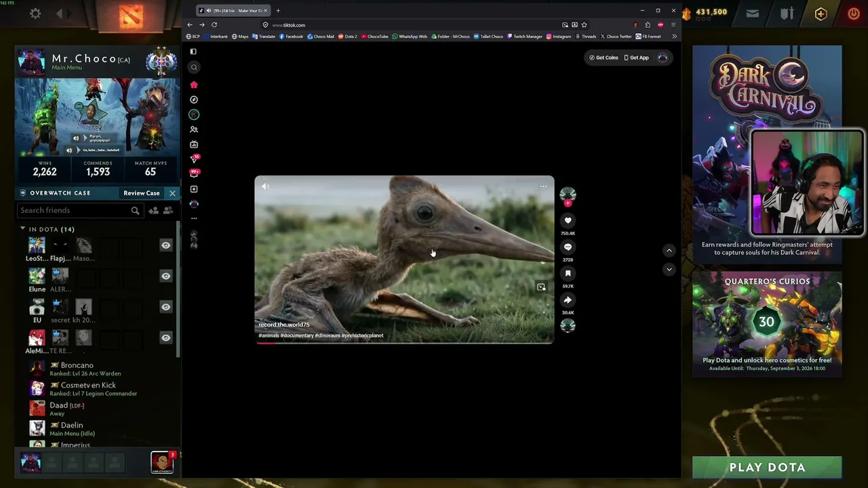Open the TikTok Explore compass icon

pyautogui.click(x=194, y=100)
